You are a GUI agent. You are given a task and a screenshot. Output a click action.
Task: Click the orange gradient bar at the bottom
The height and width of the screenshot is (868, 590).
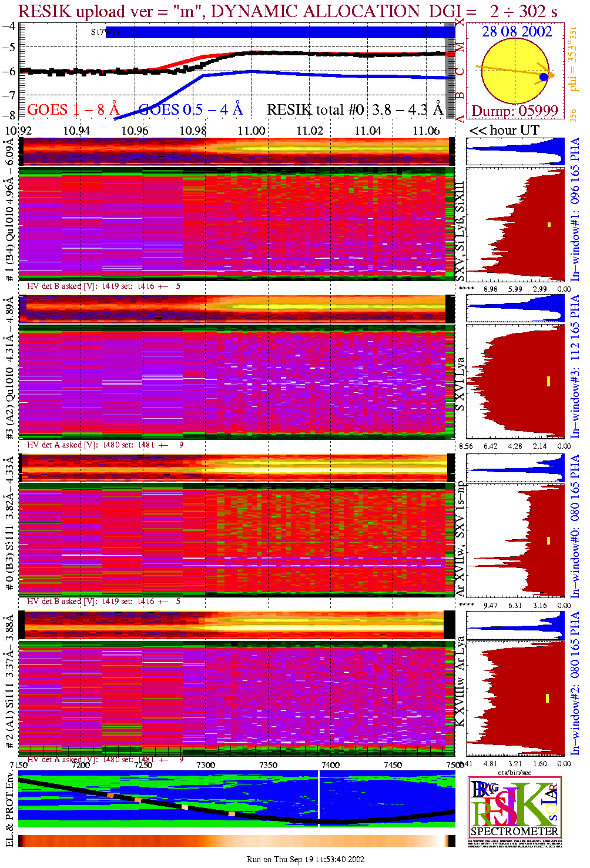pos(235,841)
